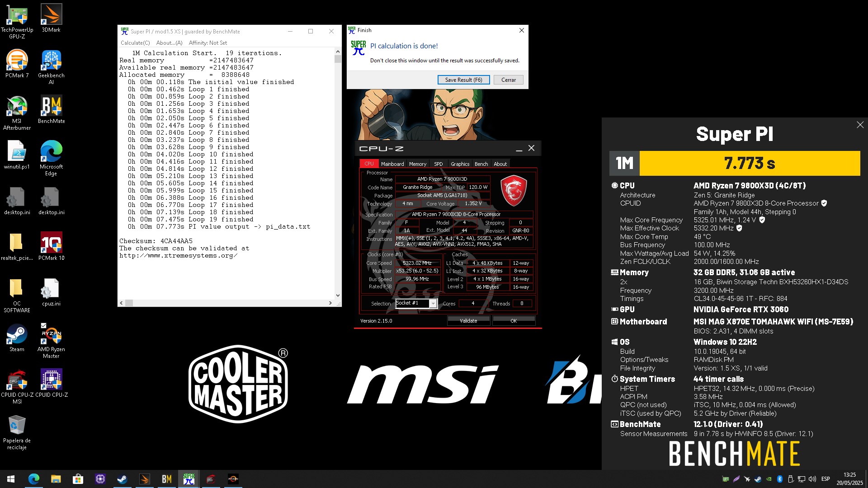Click Super PI horizontal scrollbar right arrow
This screenshot has height=488, width=868.
point(330,303)
